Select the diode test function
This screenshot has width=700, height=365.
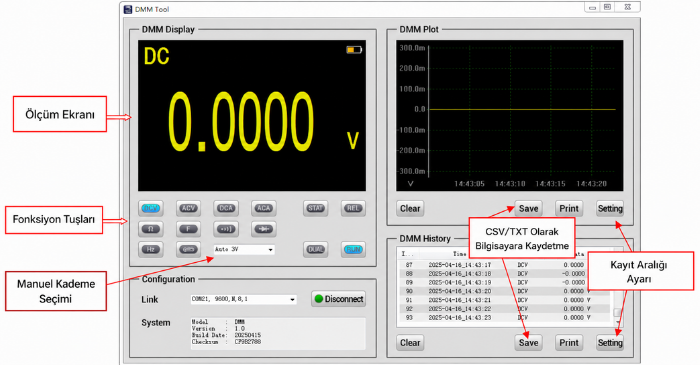click(263, 229)
